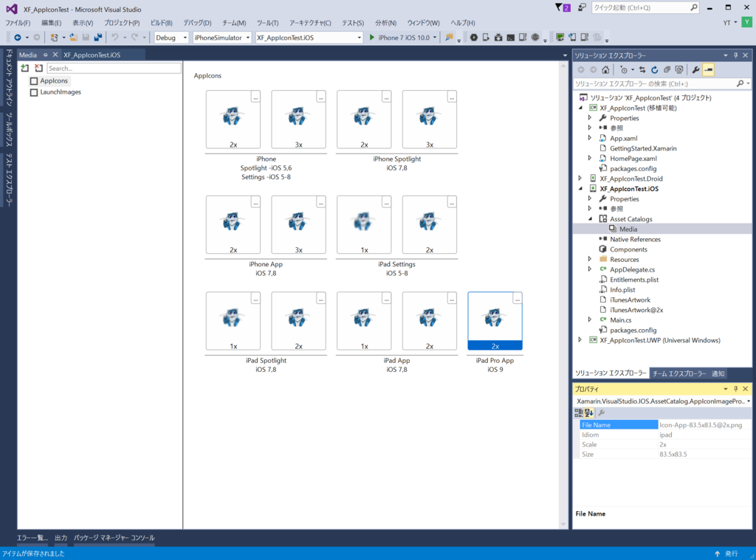Open the 通知 tab
Viewport: 756px width, 560px height.
point(718,373)
